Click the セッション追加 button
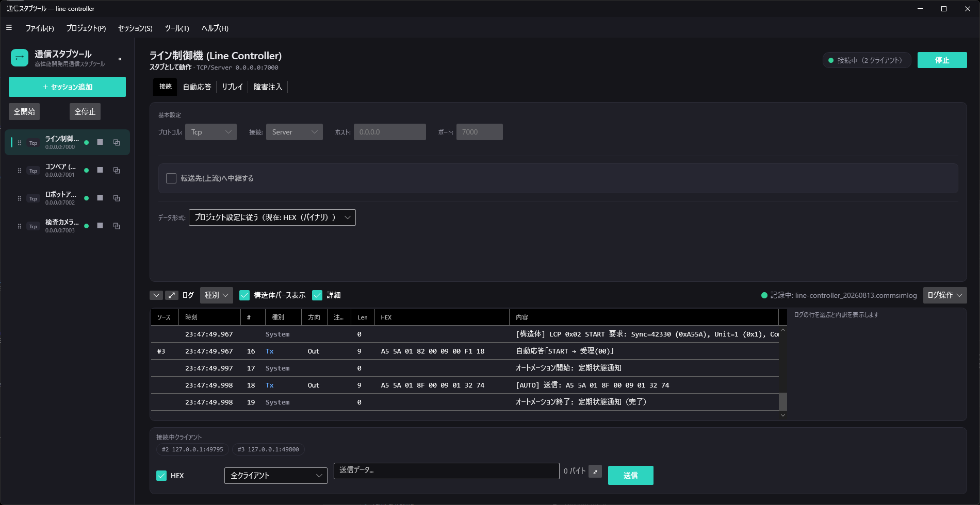980x505 pixels. tap(67, 87)
